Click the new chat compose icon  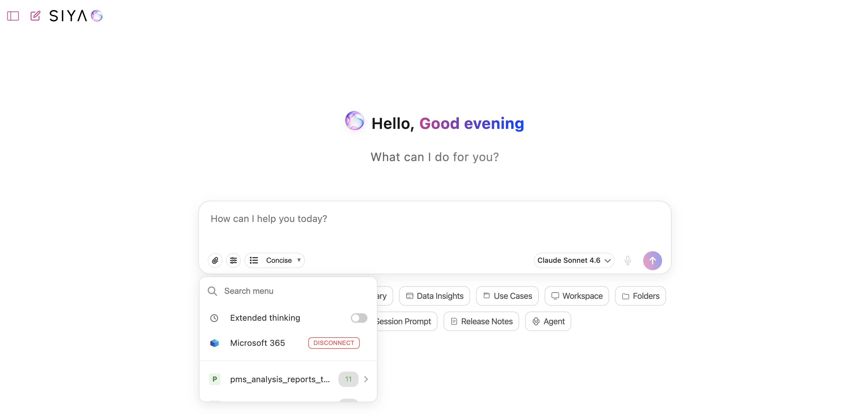pyautogui.click(x=35, y=16)
